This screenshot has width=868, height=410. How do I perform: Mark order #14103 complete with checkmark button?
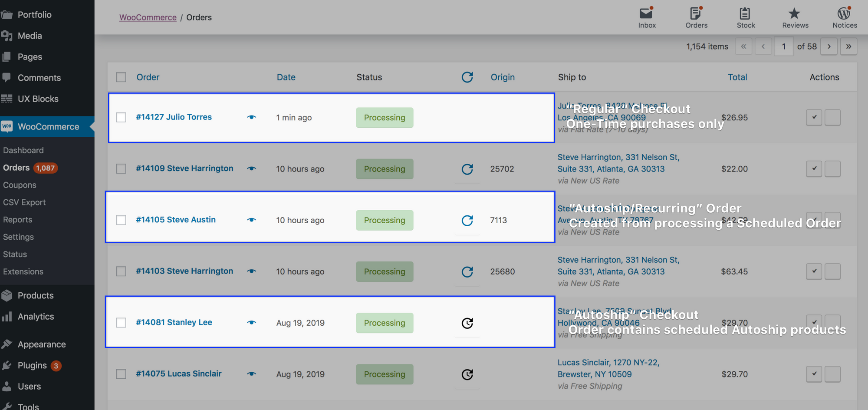pos(814,271)
